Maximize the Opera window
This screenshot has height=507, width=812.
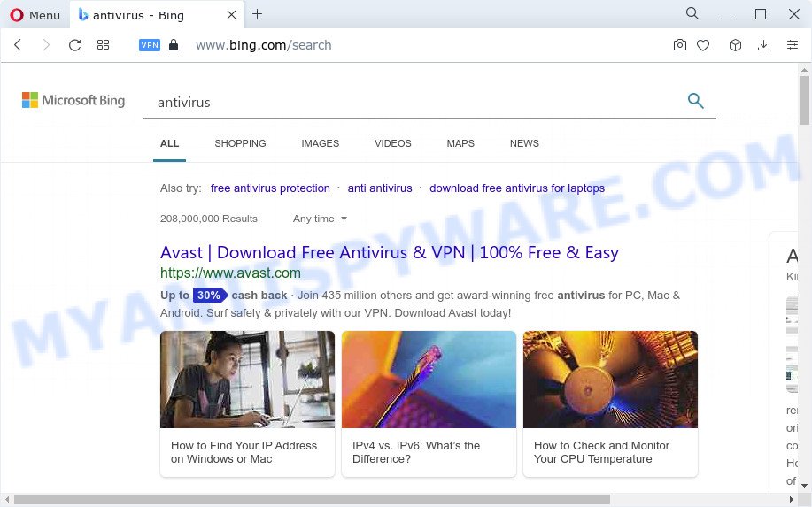[x=761, y=14]
